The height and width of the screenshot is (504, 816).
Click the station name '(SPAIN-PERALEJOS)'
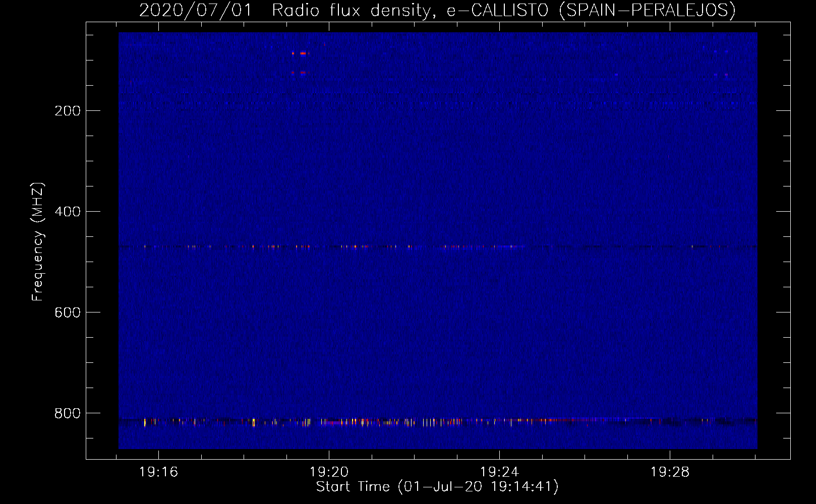click(x=648, y=11)
